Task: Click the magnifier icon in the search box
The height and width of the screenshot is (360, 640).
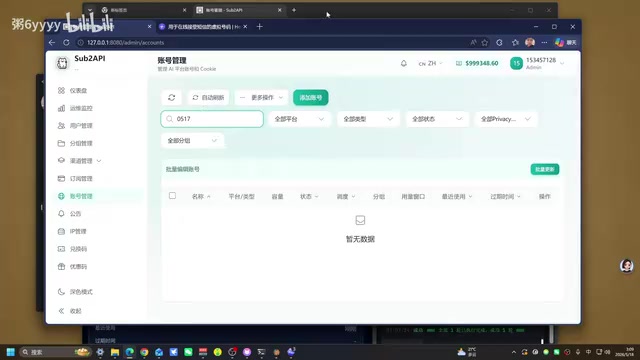Action: coord(170,119)
